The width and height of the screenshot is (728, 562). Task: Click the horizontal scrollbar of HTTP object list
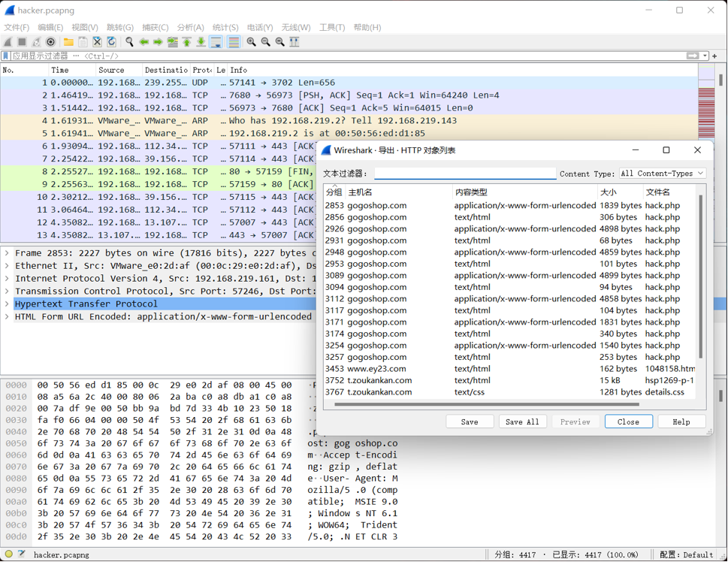487,404
